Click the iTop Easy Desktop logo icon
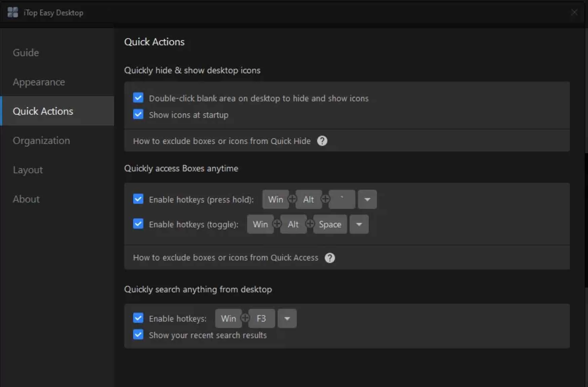Viewport: 588px width, 387px height. pyautogui.click(x=12, y=12)
